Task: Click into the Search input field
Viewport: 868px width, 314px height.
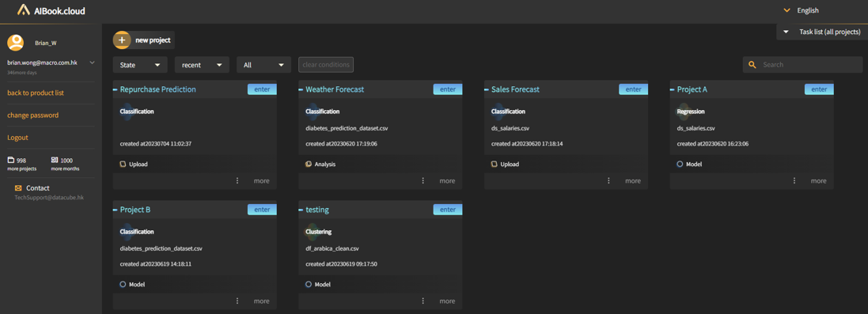Action: 802,65
